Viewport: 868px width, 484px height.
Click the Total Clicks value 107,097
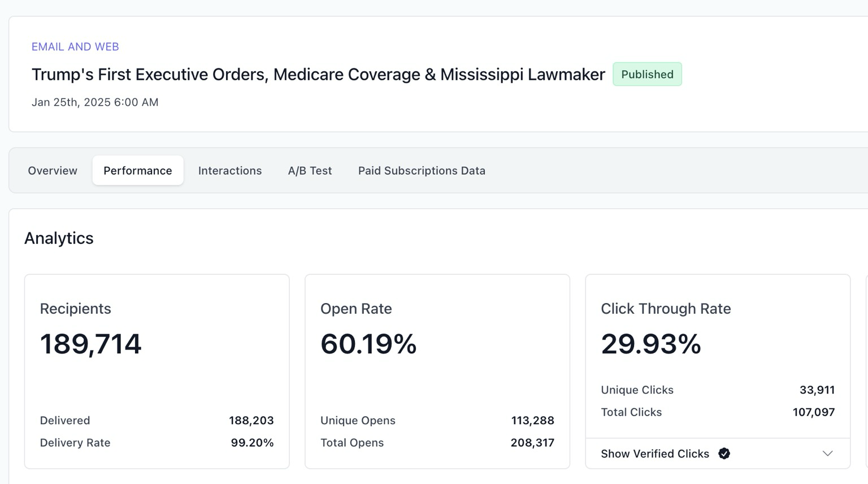point(814,412)
